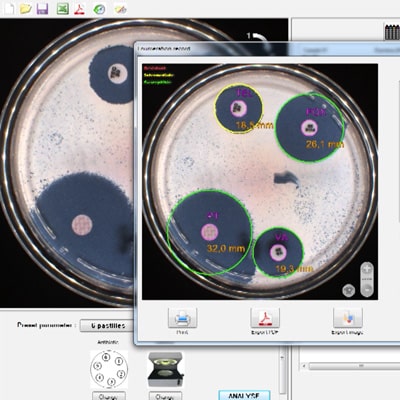Select the 32,0 mm measurement label
This screenshot has width=400, height=400.
pyautogui.click(x=226, y=248)
